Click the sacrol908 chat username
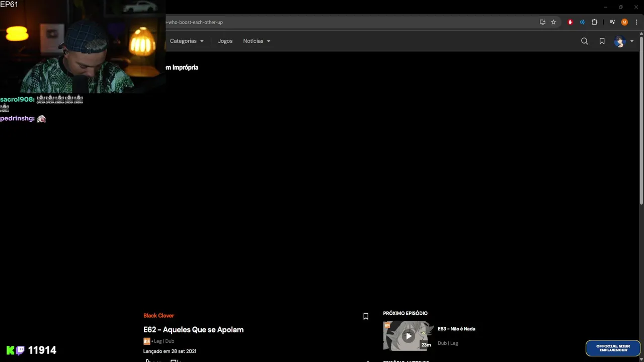 tap(17, 100)
